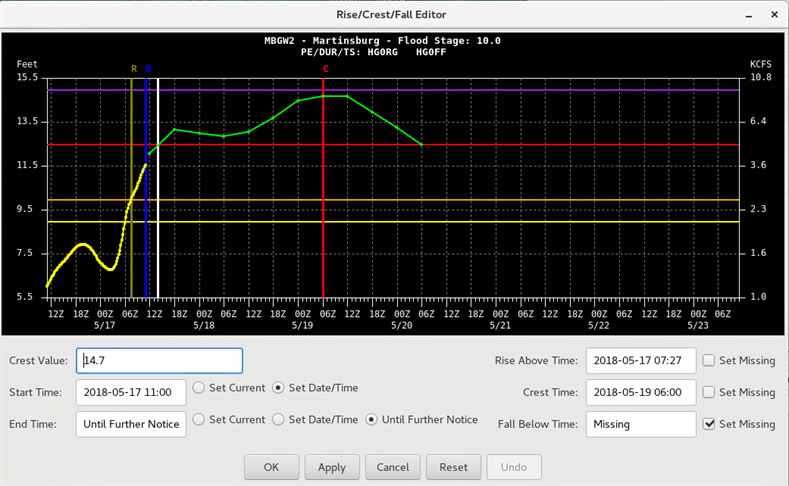
Task: Click the Start Time field
Action: click(x=131, y=392)
